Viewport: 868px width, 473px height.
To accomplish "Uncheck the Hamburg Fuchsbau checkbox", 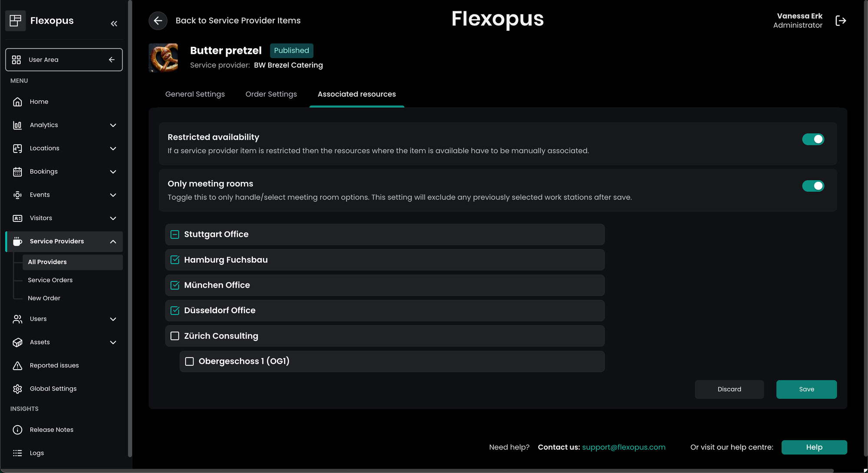I will [175, 260].
